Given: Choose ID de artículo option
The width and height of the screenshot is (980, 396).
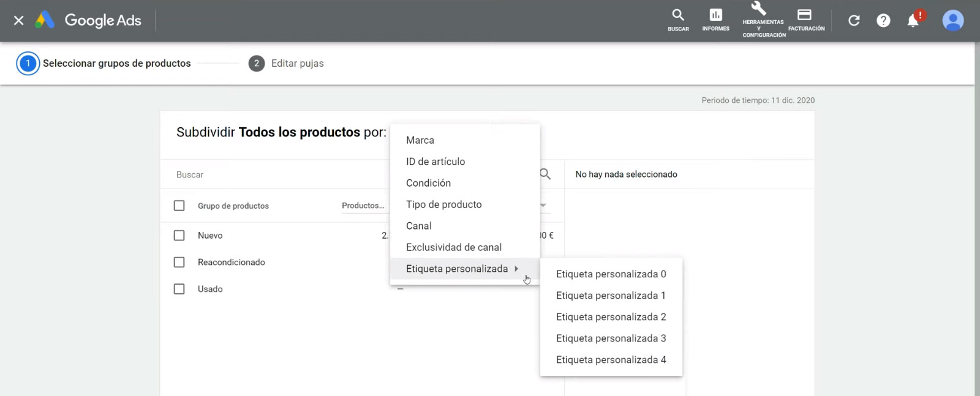Looking at the screenshot, I should pos(465,162).
